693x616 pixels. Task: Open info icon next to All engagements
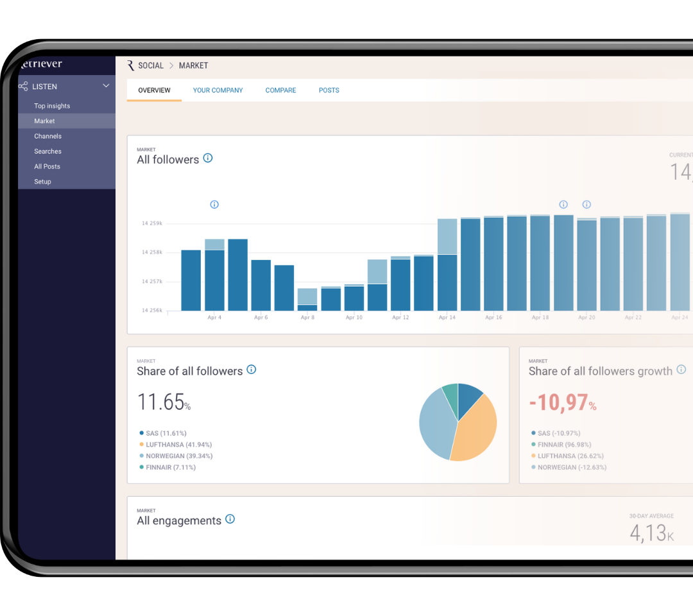pos(230,518)
